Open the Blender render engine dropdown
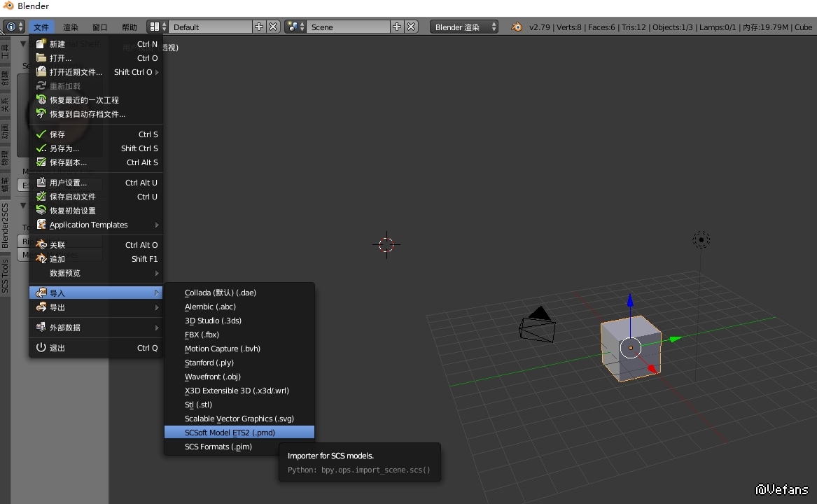Screen dimensions: 817x504 pos(463,27)
